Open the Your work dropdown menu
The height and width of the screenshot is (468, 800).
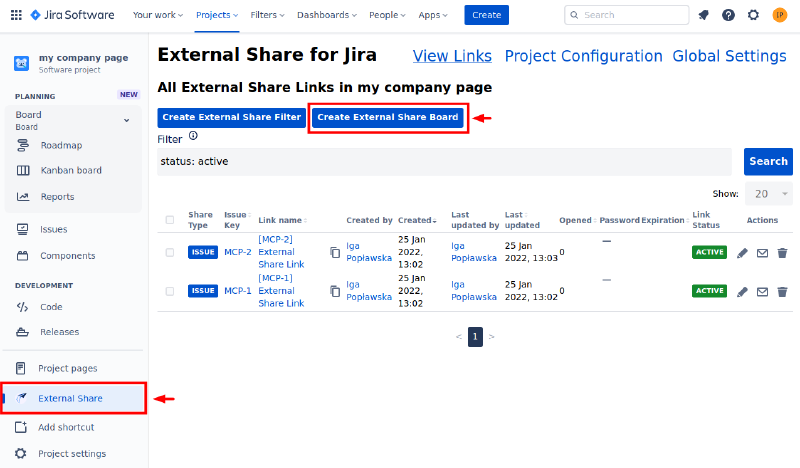158,15
